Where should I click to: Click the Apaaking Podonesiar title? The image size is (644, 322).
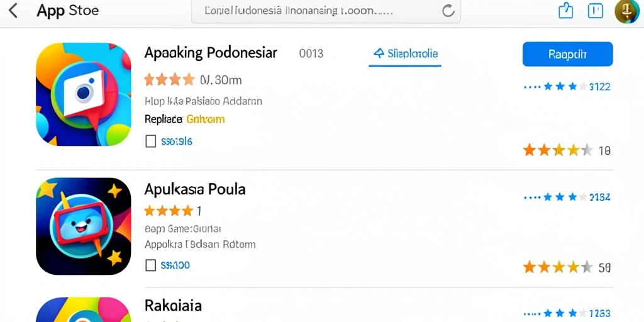pyautogui.click(x=211, y=53)
